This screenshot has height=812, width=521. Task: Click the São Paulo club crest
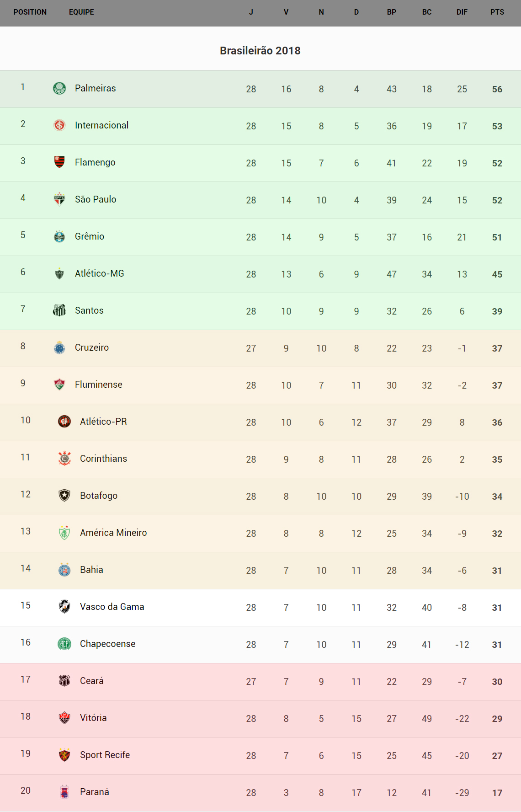[x=59, y=199]
